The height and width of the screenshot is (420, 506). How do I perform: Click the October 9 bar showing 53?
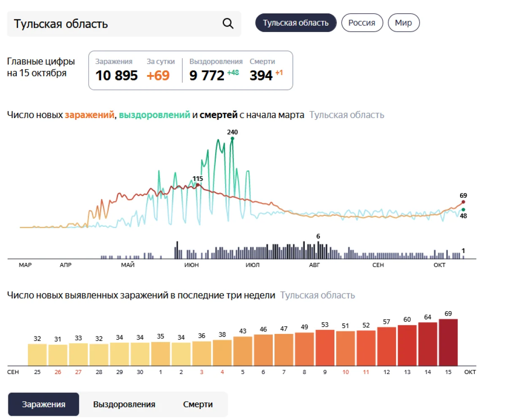tap(325, 348)
